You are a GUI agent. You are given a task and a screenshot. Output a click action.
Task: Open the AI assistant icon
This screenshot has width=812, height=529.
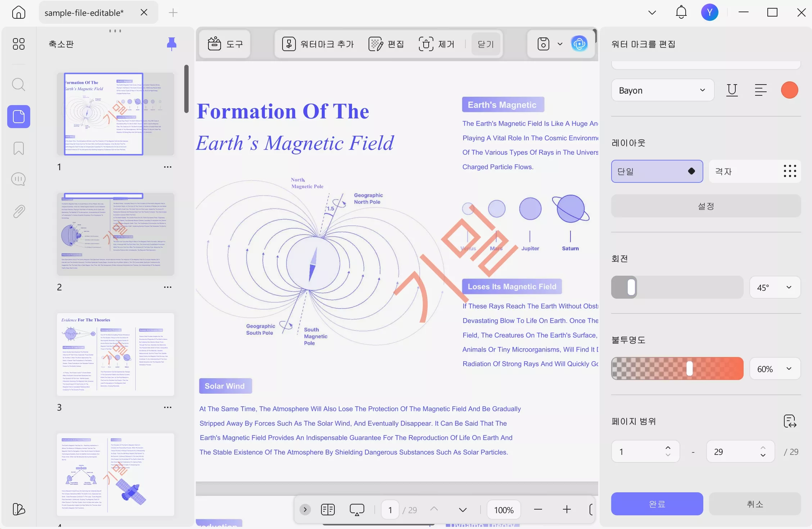click(x=579, y=44)
